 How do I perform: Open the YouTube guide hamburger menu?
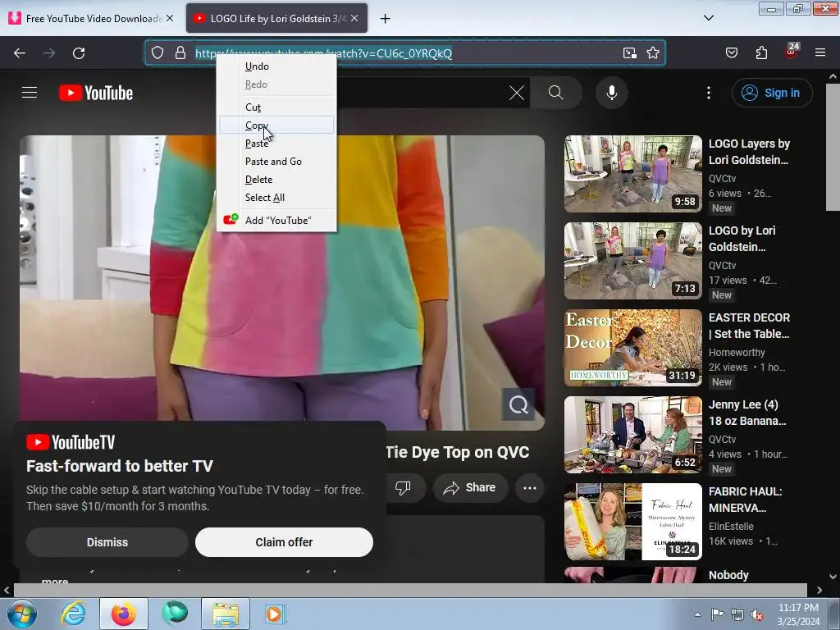30,93
